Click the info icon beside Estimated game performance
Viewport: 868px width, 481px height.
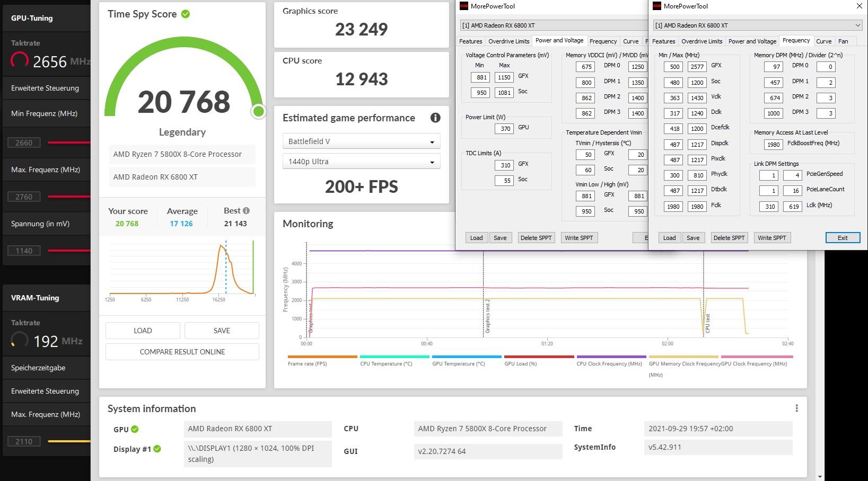point(435,118)
